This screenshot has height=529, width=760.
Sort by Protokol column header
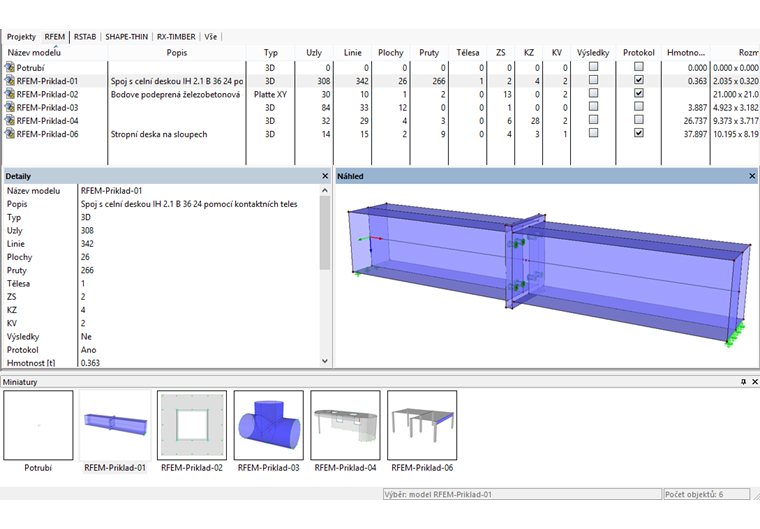coord(639,52)
